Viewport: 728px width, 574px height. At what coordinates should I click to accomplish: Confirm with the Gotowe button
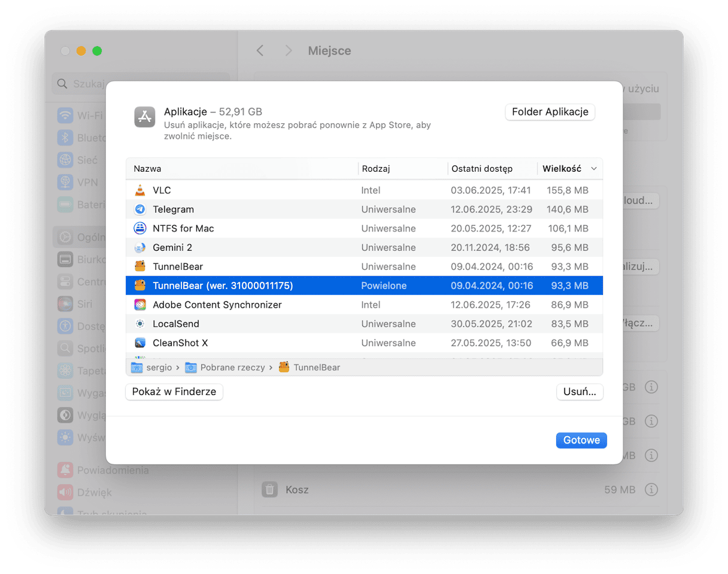(581, 440)
